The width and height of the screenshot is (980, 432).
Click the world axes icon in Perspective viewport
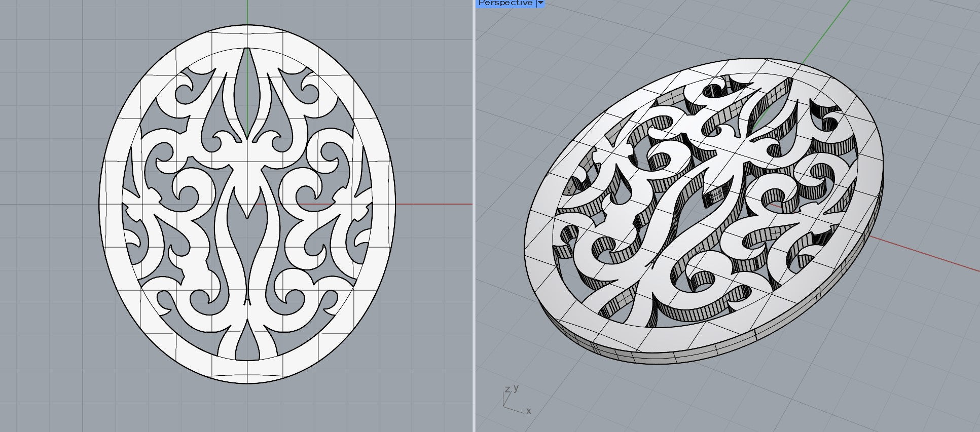(x=517, y=400)
